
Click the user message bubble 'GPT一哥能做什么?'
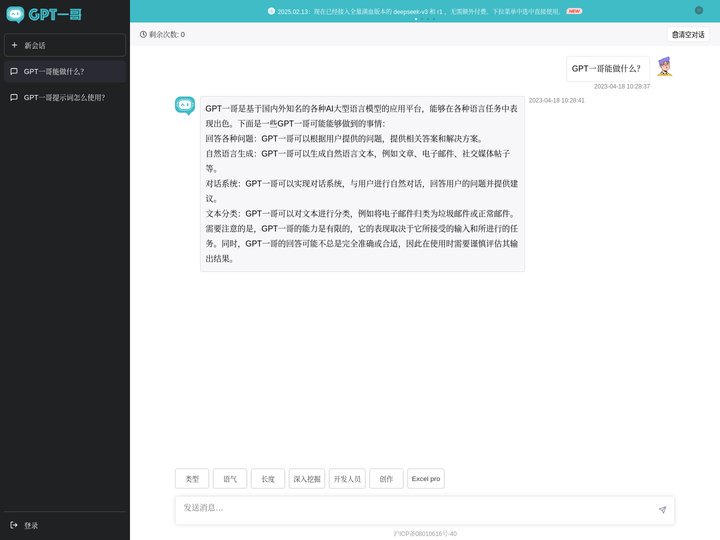(608, 69)
